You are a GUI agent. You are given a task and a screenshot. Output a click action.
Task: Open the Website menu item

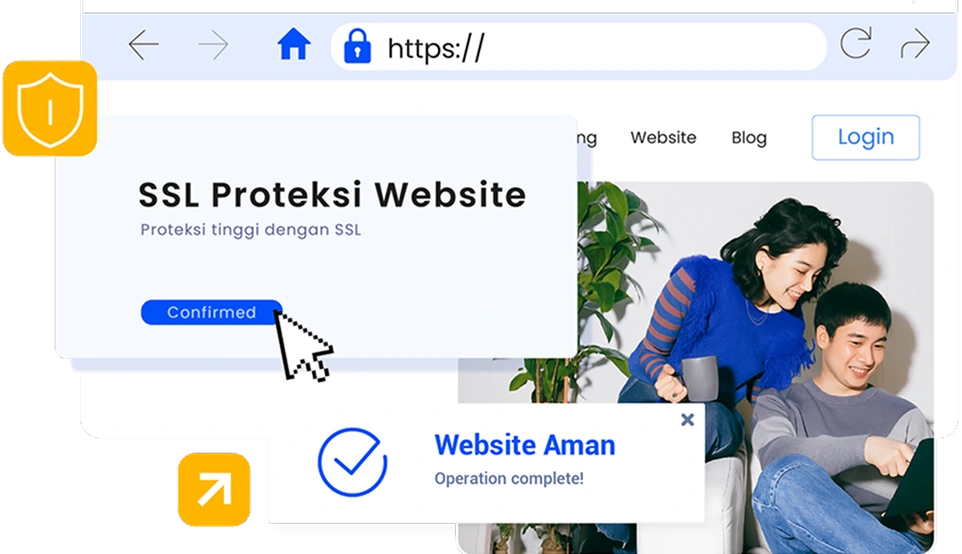click(663, 137)
